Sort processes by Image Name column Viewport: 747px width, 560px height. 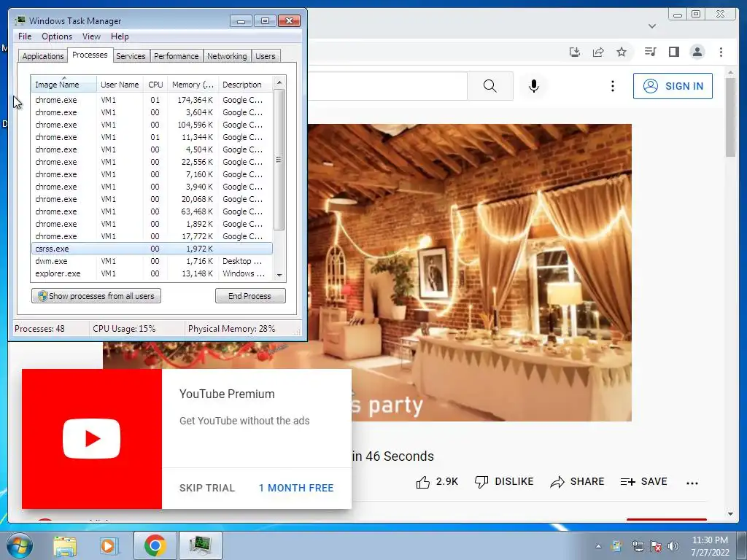(x=64, y=85)
